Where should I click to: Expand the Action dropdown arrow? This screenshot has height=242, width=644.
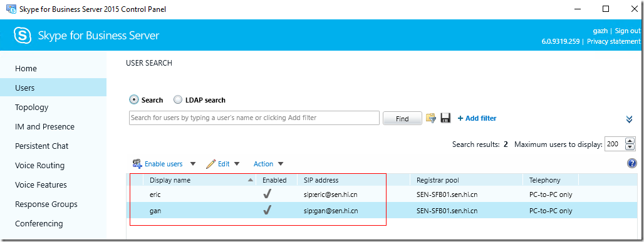click(x=281, y=164)
